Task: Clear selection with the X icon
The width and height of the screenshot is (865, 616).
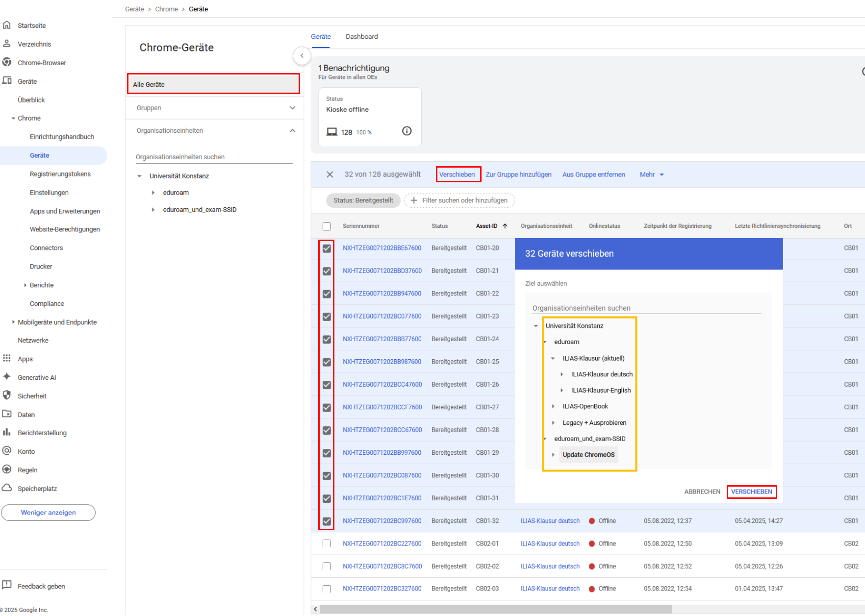Action: pos(330,174)
